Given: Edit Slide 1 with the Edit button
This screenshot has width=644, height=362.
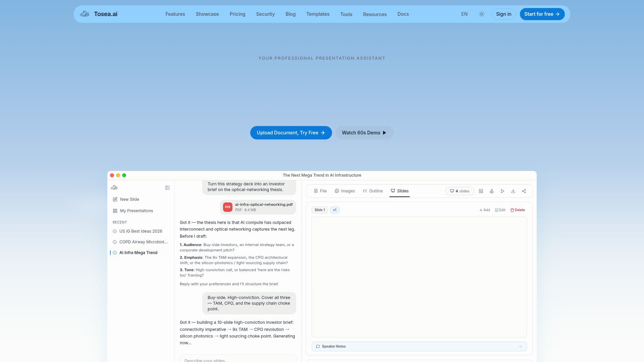Looking at the screenshot, I should click(x=500, y=210).
